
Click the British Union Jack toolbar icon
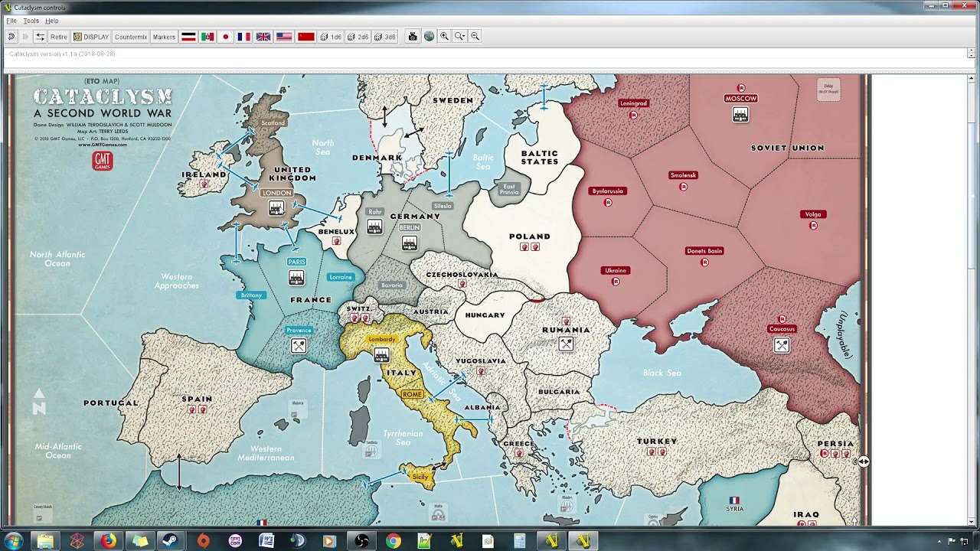click(263, 37)
